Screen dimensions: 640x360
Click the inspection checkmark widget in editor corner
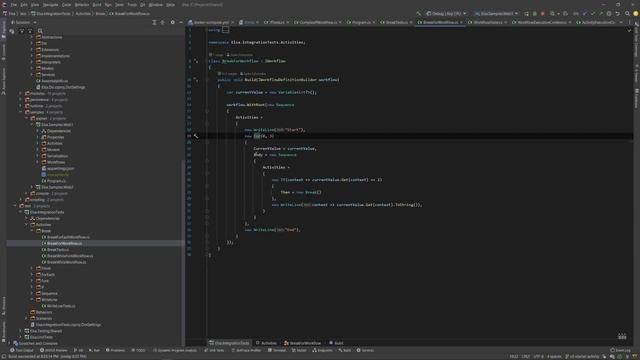[629, 30]
